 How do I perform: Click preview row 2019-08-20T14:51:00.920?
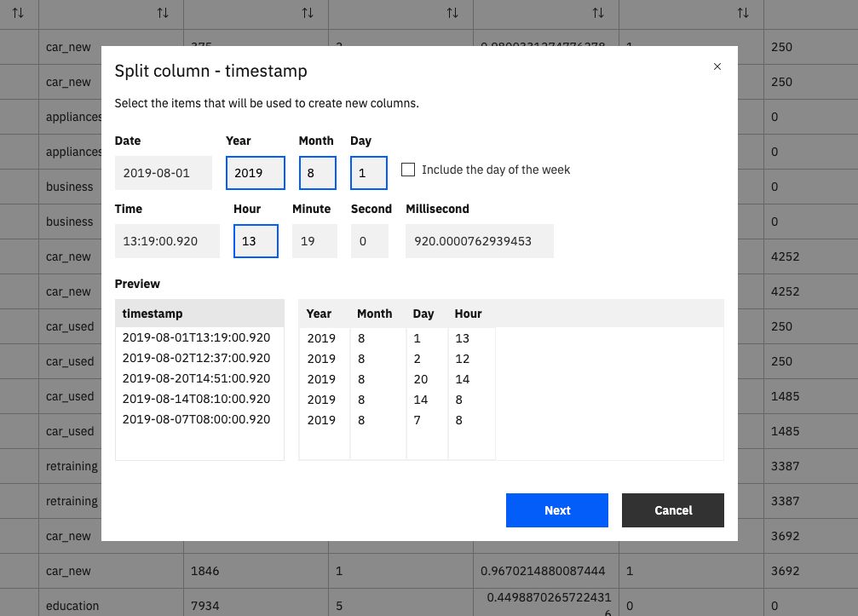pos(196,378)
